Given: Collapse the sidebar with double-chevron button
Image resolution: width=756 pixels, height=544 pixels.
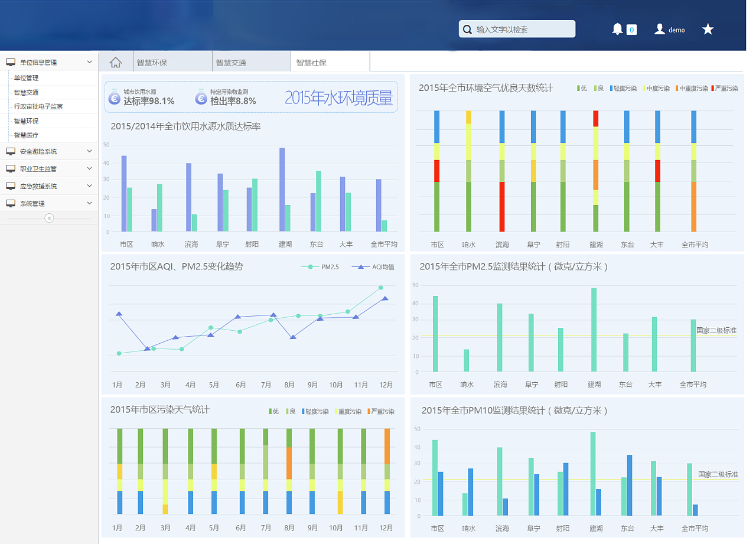Looking at the screenshot, I should [49, 218].
